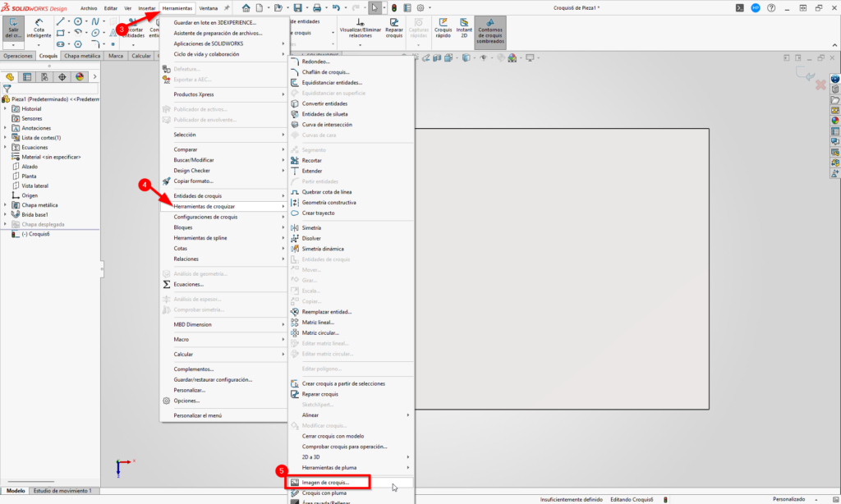Select DisplayManager color ball tab icon
Screen dimensions: 841x504
coord(80,77)
